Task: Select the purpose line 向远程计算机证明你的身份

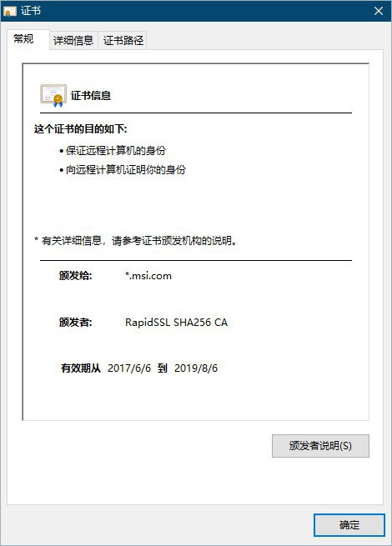Action: point(123,170)
